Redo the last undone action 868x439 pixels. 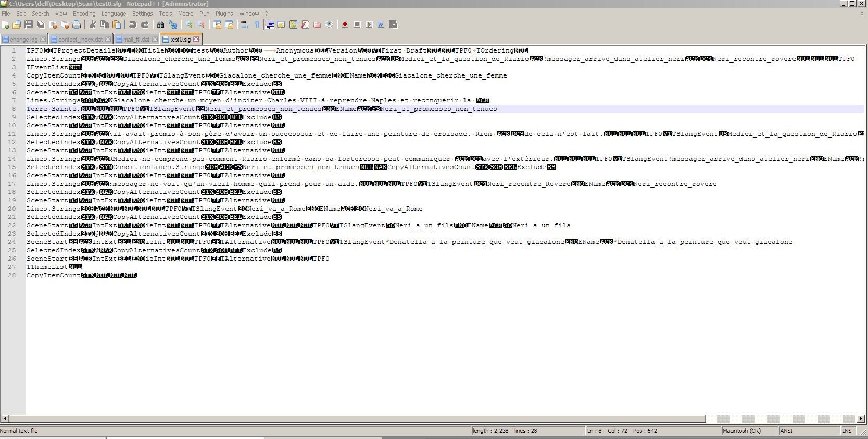pos(145,24)
